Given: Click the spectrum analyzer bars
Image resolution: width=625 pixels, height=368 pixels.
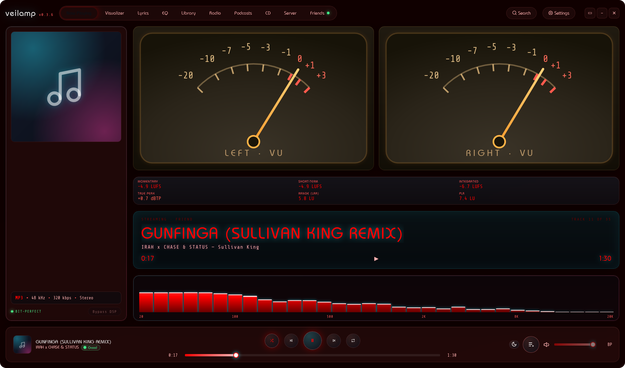Looking at the screenshot, I should [x=376, y=301].
